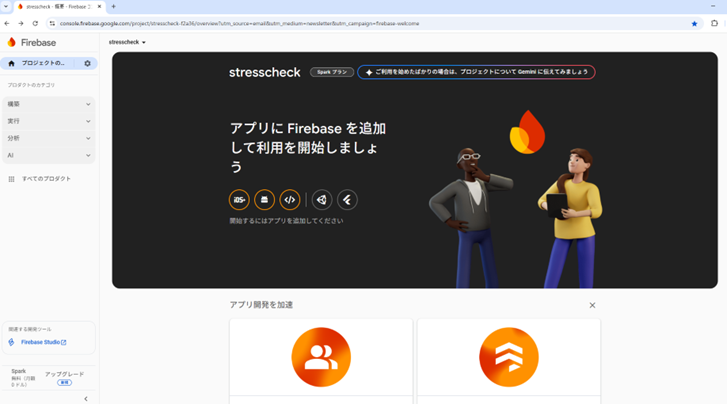Bookmark star icon in the address bar
727x404 pixels.
(694, 24)
